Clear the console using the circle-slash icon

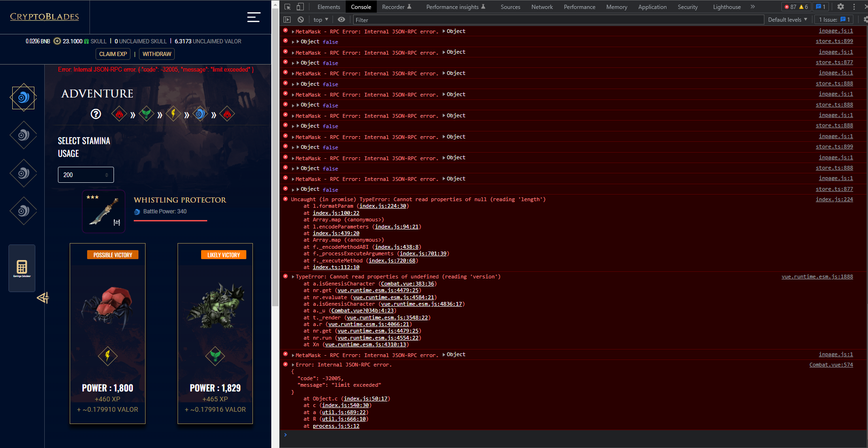[x=300, y=19]
